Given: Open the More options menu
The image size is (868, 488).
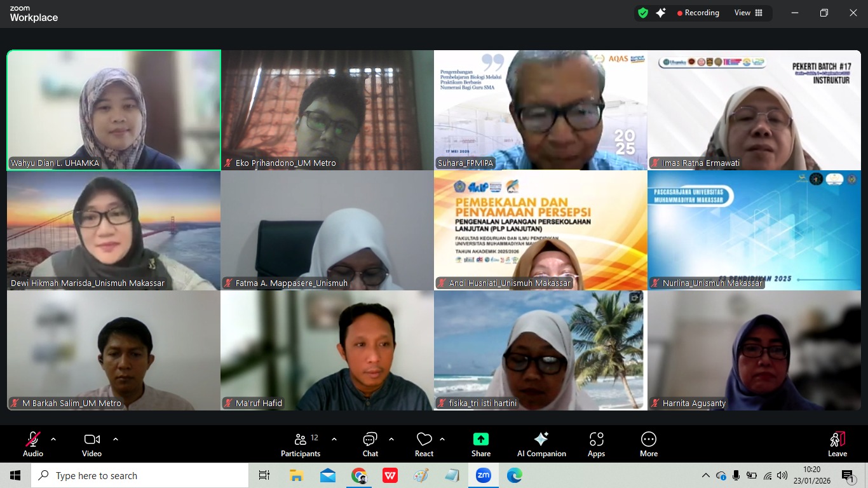Looking at the screenshot, I should pos(649,444).
